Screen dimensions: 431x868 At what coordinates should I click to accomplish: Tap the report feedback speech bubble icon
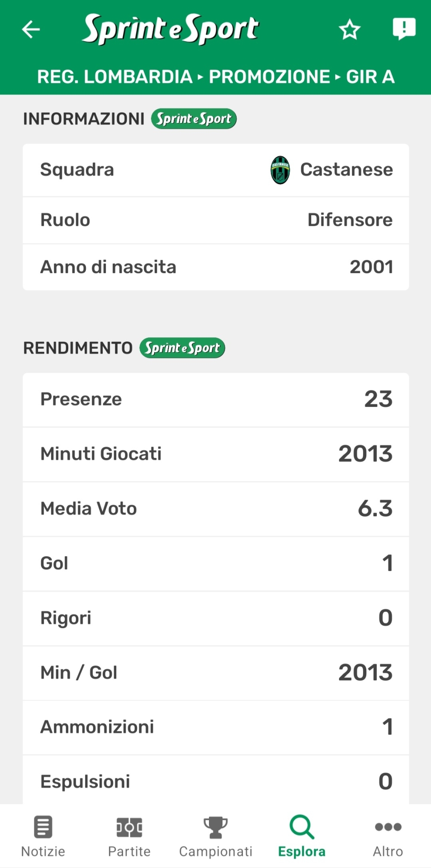pos(403,29)
